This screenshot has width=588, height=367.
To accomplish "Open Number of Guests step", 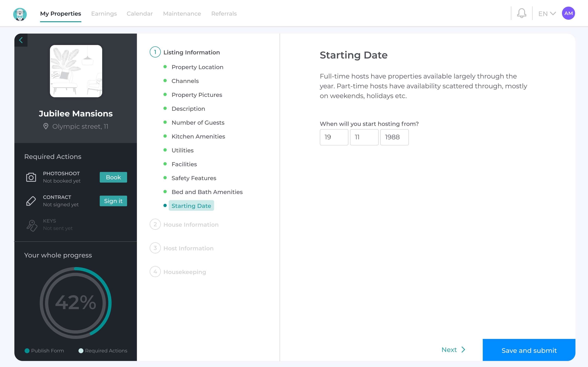I will pyautogui.click(x=198, y=123).
